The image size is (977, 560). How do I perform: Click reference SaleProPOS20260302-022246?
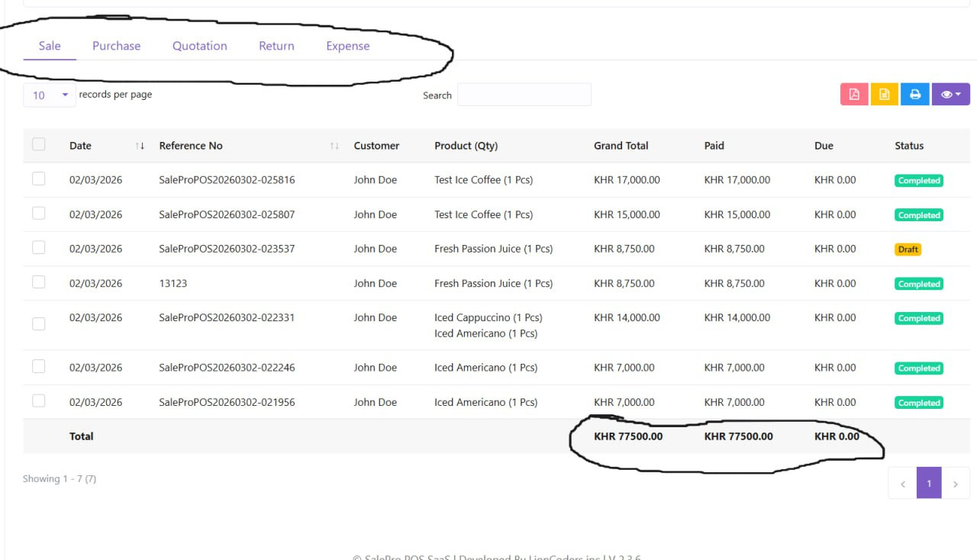227,367
